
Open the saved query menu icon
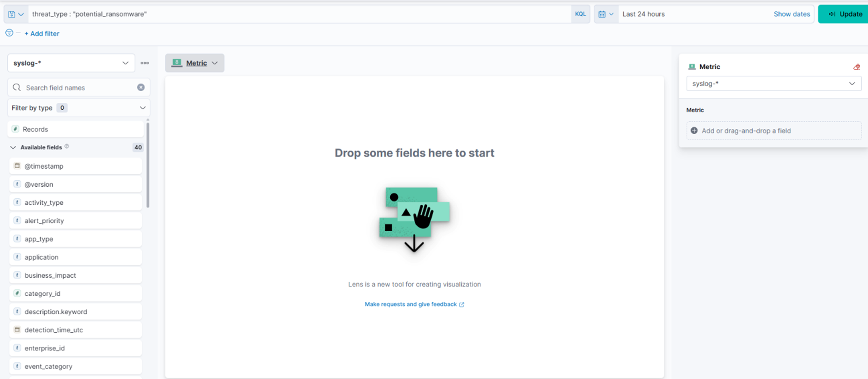pyautogui.click(x=16, y=14)
